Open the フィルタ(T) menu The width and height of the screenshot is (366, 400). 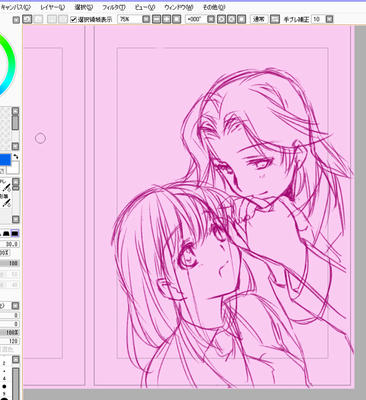(x=114, y=7)
